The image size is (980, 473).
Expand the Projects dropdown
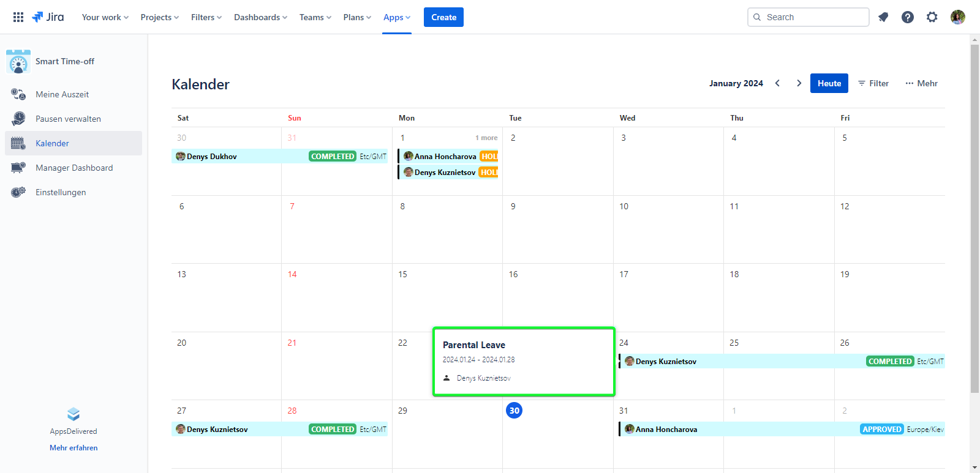pos(159,17)
